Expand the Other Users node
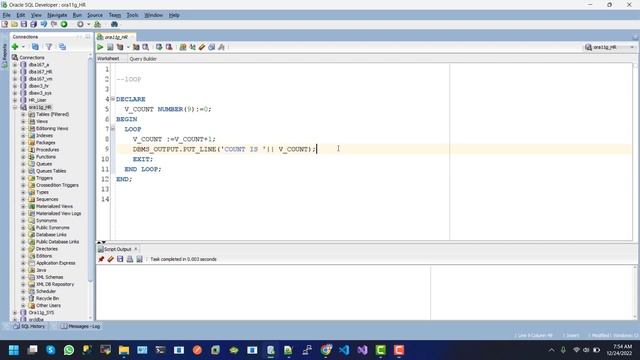The image size is (640, 360). 23,306
